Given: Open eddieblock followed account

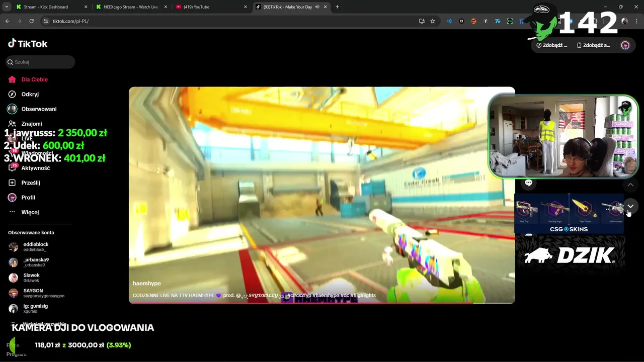Looking at the screenshot, I should (35, 247).
